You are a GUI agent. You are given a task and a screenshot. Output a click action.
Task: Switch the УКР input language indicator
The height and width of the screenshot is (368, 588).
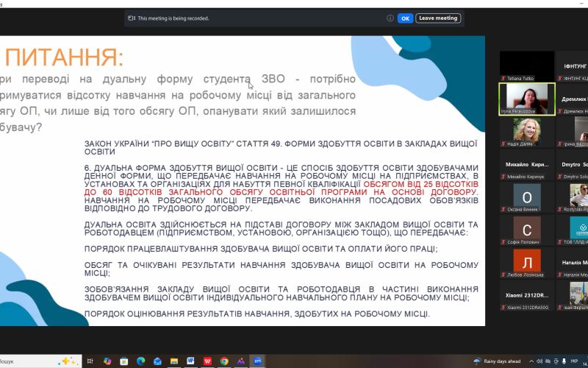coord(574,361)
